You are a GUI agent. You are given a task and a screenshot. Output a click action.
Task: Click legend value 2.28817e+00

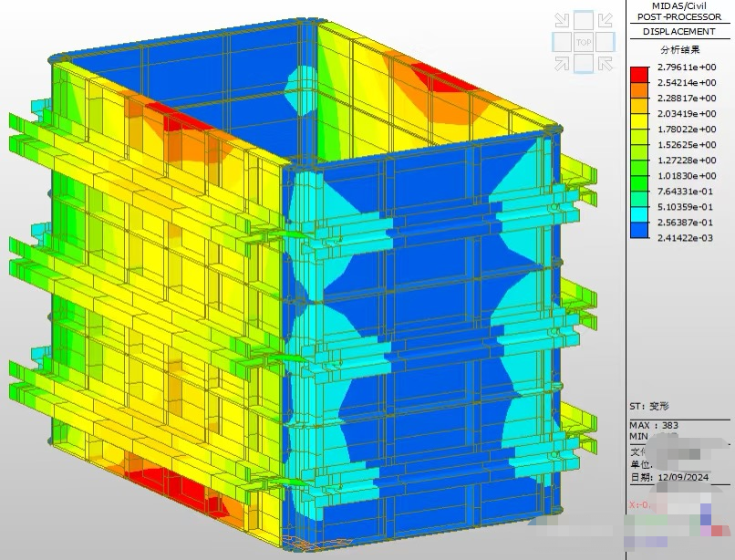687,98
